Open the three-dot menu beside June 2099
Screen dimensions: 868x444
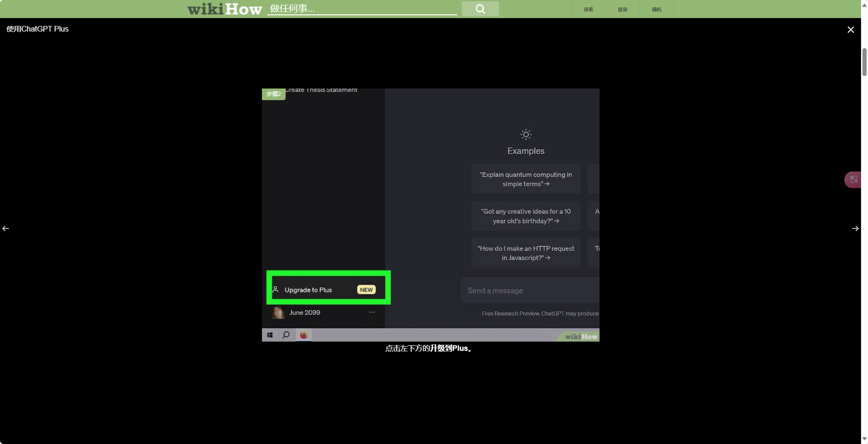tap(371, 312)
